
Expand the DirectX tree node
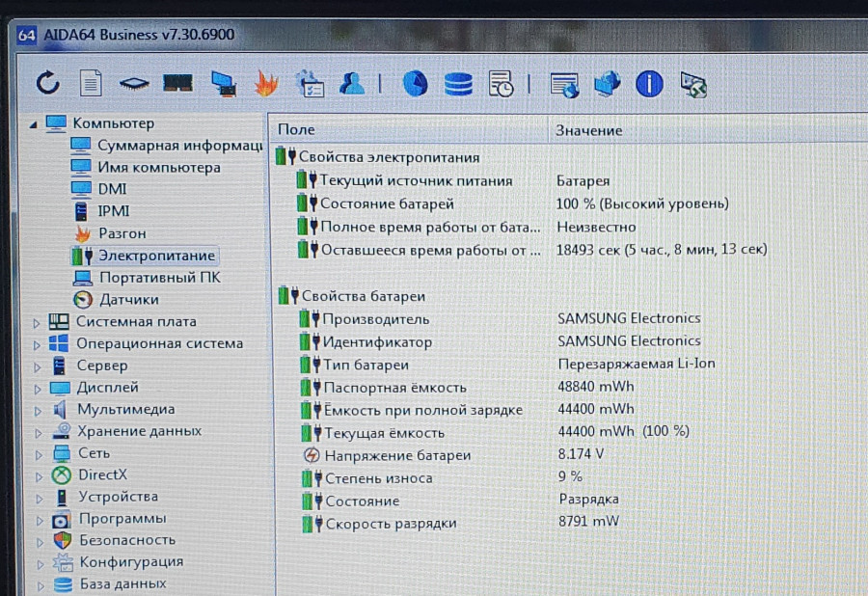(x=39, y=476)
